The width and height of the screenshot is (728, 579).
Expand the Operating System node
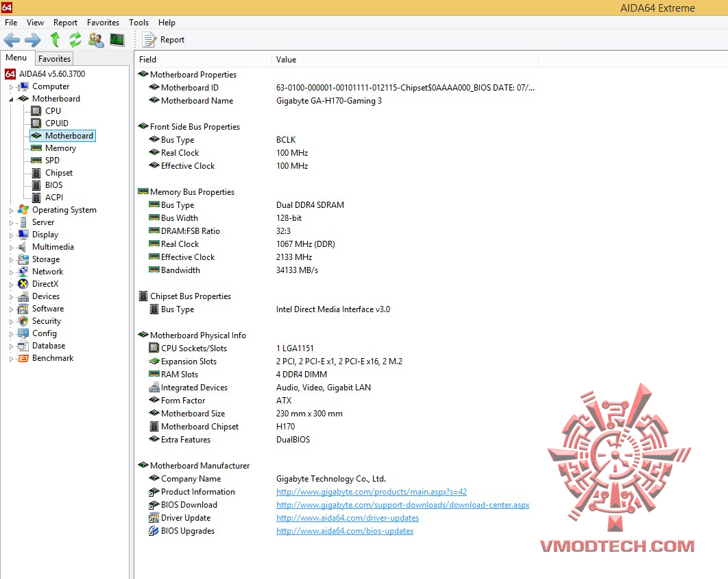pyautogui.click(x=11, y=211)
